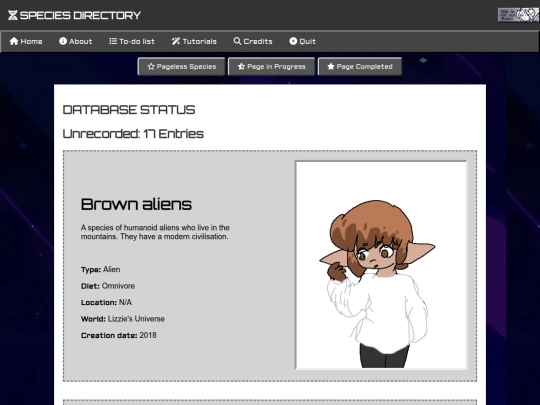Show Page Completed entries

[x=360, y=66]
